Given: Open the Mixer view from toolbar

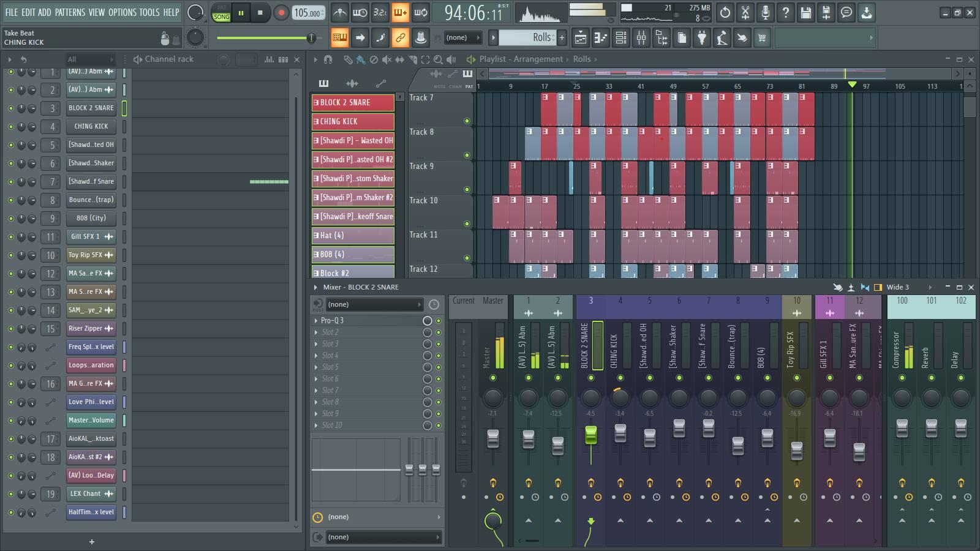Looking at the screenshot, I should (641, 38).
